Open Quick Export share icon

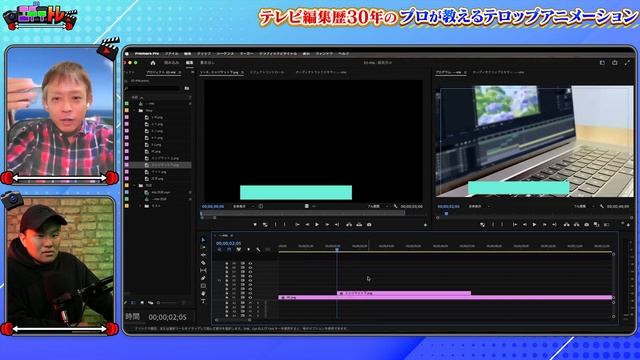615,63
